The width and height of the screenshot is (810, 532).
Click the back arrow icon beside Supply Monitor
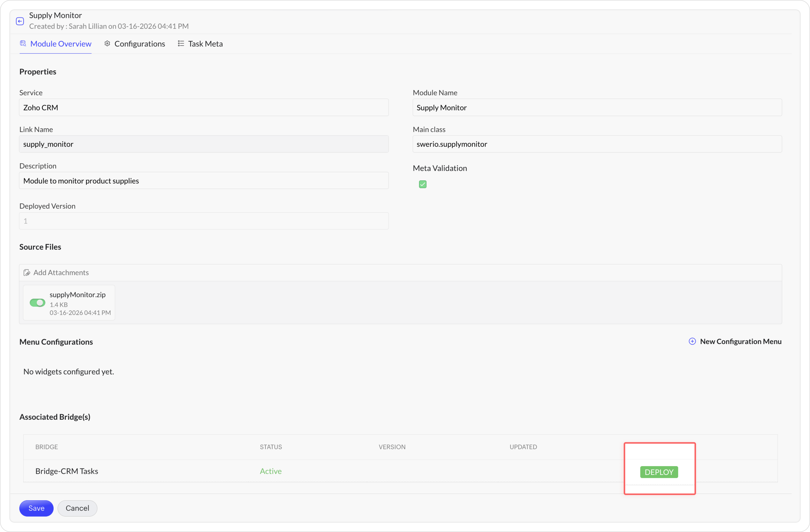(20, 21)
